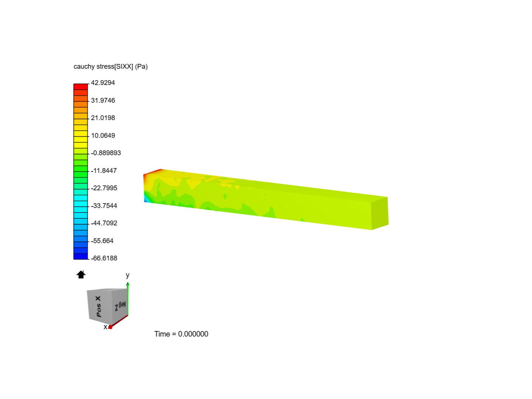Click the Time = 0.000000 label

[x=181, y=334]
